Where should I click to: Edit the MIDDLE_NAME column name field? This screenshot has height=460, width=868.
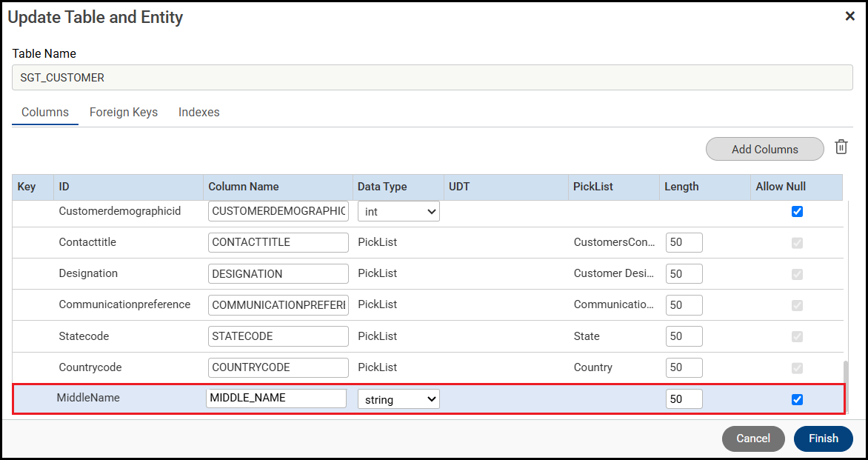click(x=276, y=399)
